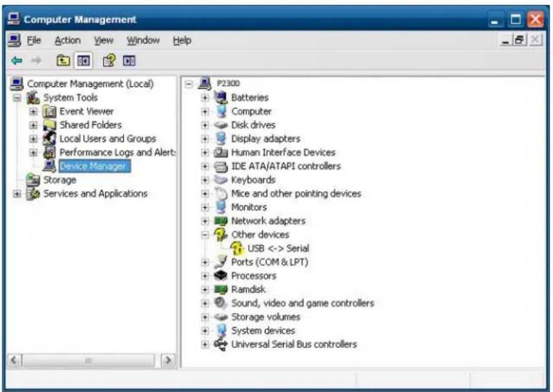Click the 'Ramdisk' label
Image resolution: width=553 pixels, height=392 pixels.
(x=248, y=290)
